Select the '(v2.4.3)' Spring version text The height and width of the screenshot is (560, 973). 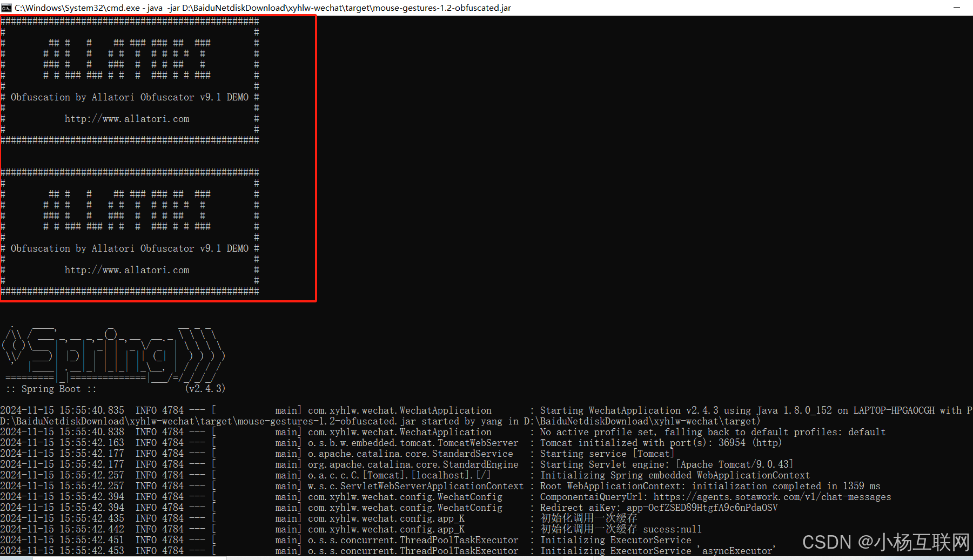205,389
